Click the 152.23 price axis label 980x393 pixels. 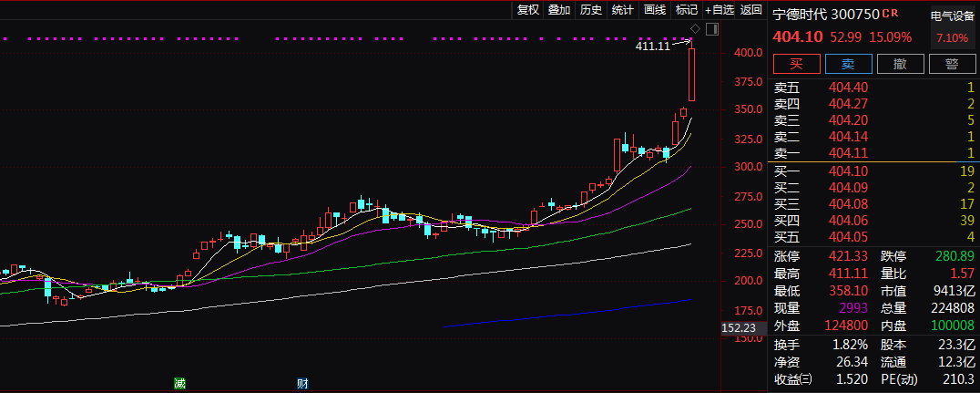(739, 328)
